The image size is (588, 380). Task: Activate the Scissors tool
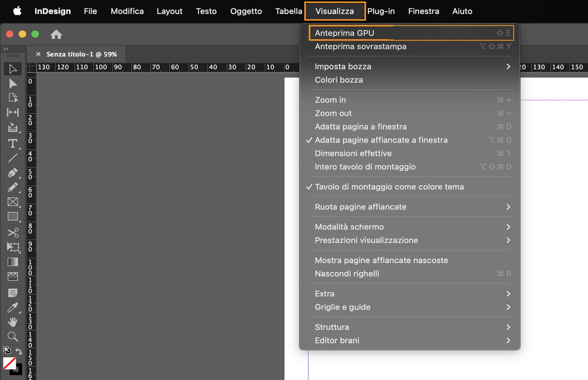tap(13, 232)
